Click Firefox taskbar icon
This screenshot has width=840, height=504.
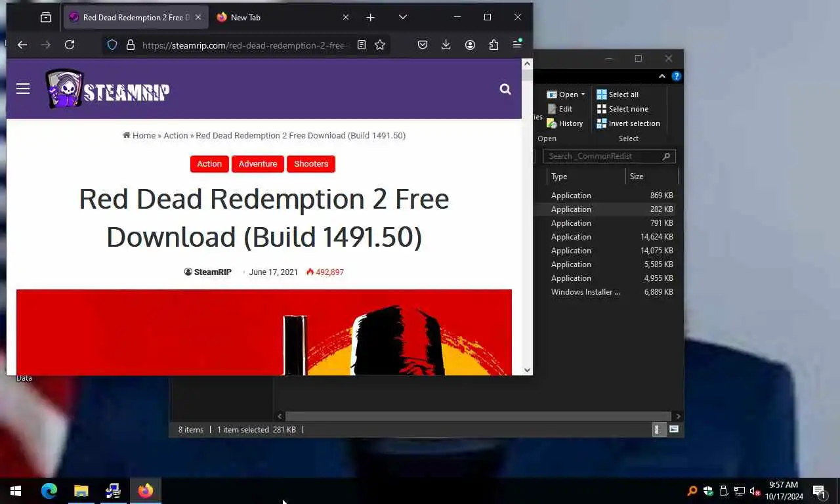(146, 491)
